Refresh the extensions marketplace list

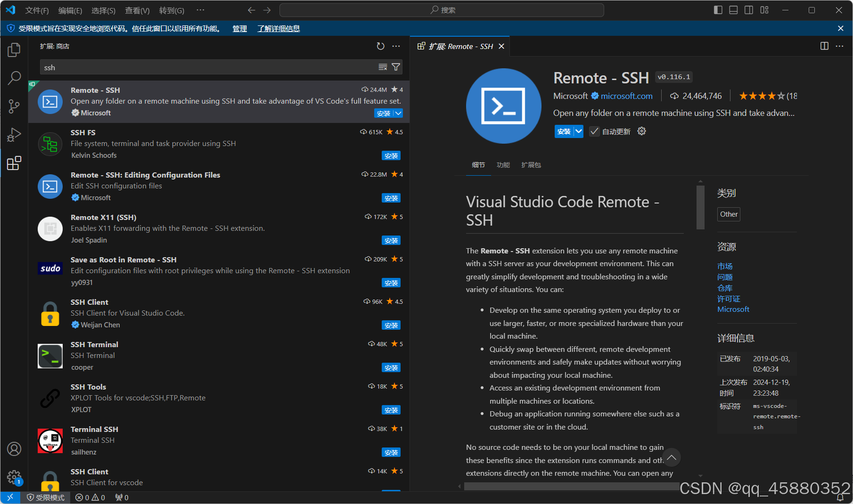coord(381,46)
